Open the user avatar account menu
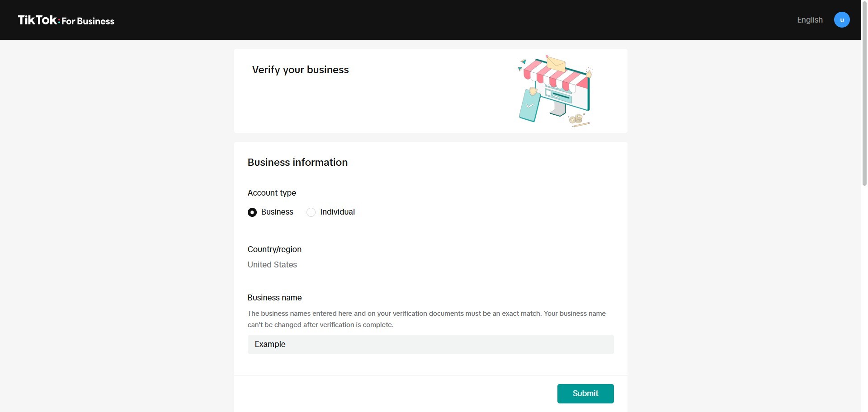 pos(841,20)
